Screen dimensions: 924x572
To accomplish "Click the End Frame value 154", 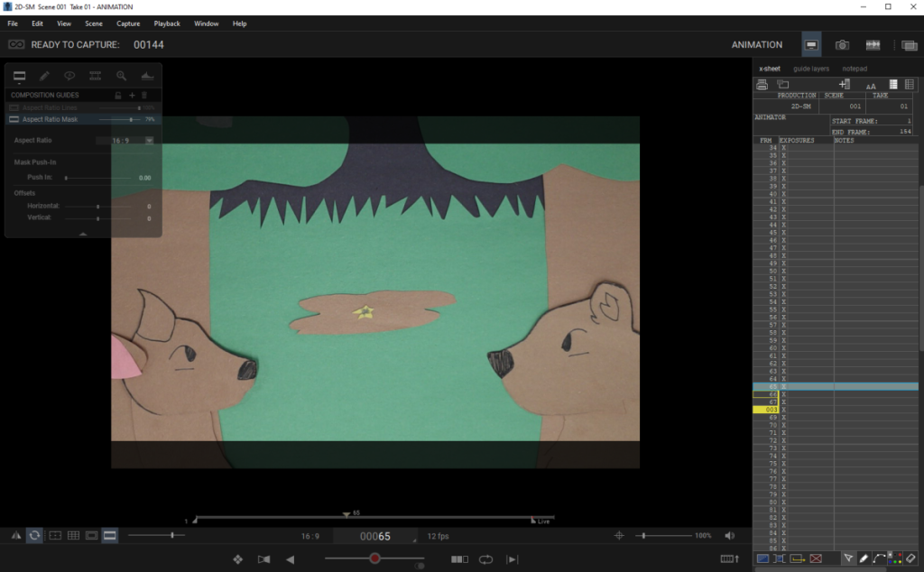I will [x=905, y=132].
